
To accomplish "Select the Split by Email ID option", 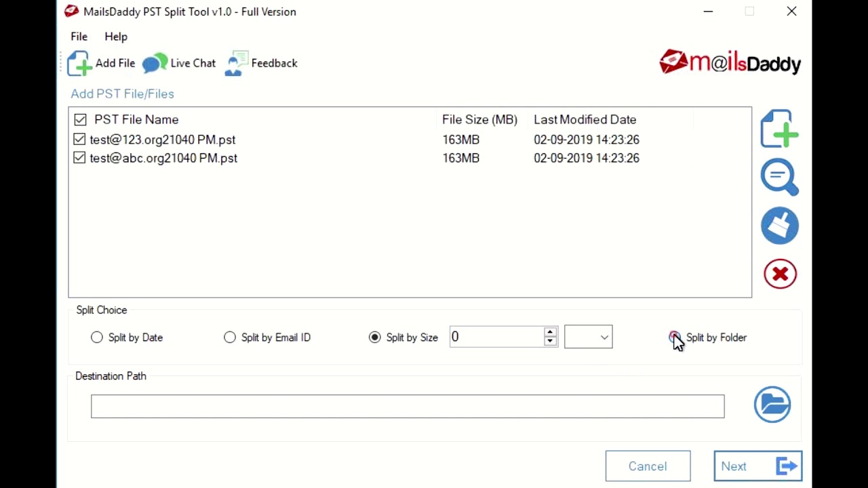I will tap(230, 338).
